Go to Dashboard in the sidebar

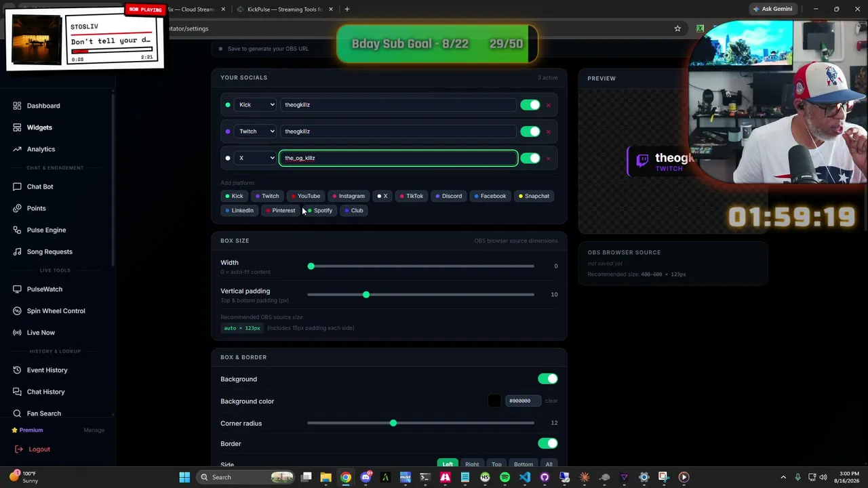(43, 106)
